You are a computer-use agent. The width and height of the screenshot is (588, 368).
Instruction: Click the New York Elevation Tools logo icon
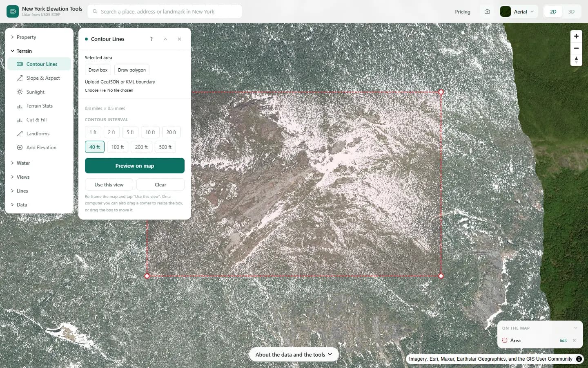13,11
